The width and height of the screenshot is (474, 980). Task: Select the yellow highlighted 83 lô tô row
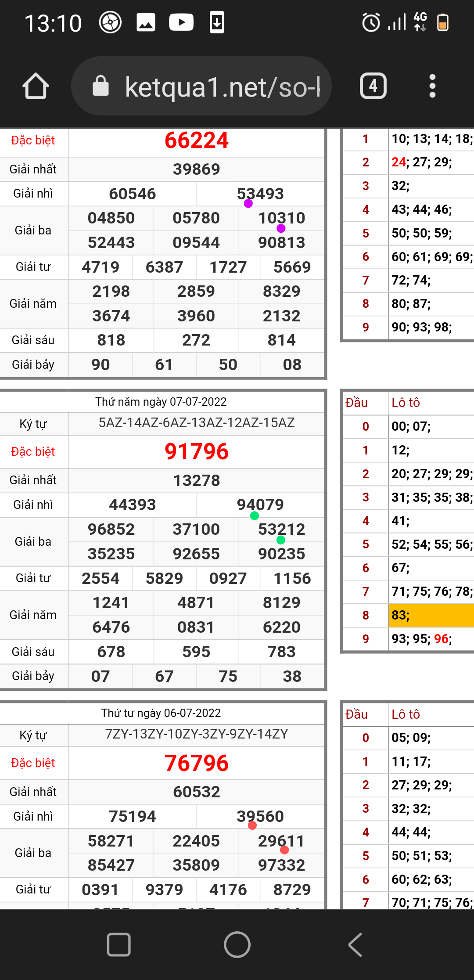coord(431,615)
